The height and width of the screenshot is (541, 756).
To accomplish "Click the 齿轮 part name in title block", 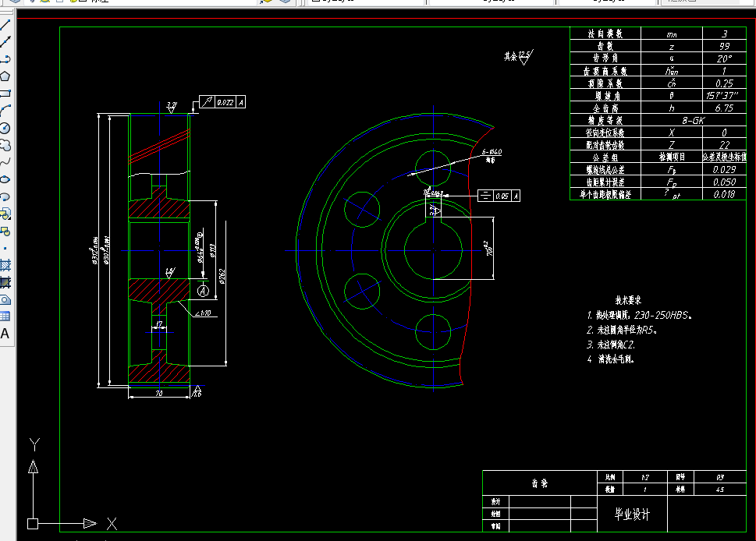I will (540, 483).
